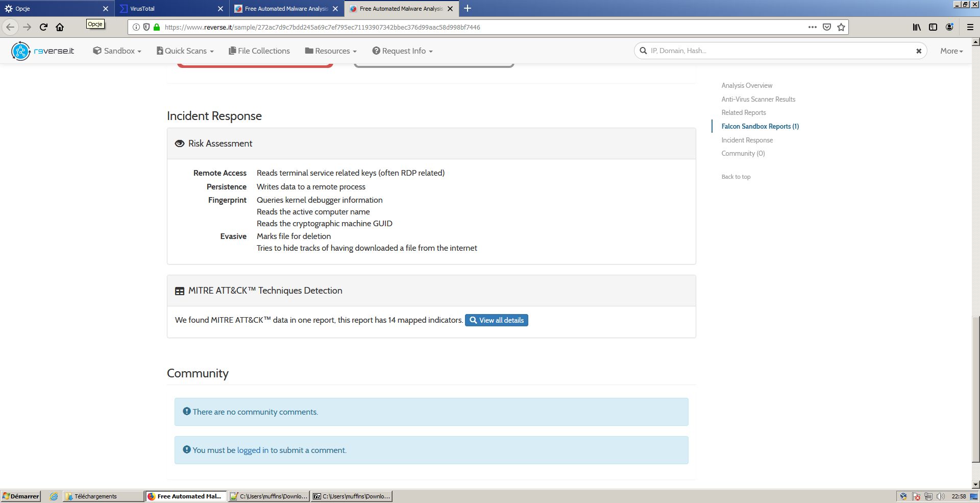The height and width of the screenshot is (503, 980).
Task: Click the browser forward arrow
Action: (27, 27)
